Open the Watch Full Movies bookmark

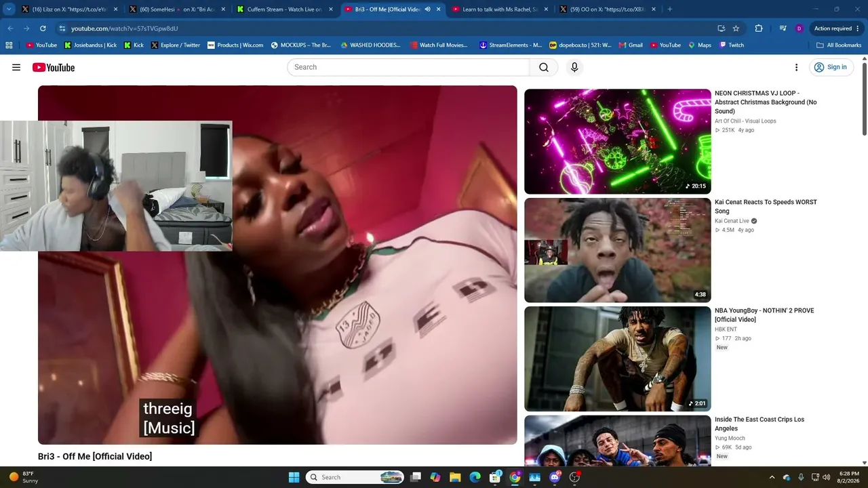pyautogui.click(x=439, y=45)
